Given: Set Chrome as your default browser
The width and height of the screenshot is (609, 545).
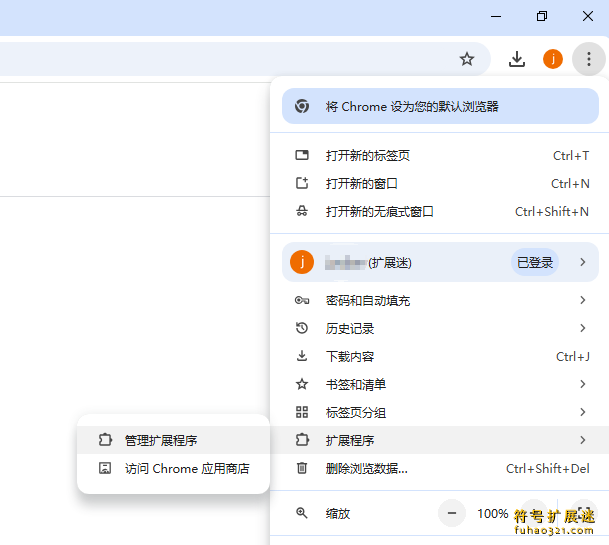Looking at the screenshot, I should [440, 106].
